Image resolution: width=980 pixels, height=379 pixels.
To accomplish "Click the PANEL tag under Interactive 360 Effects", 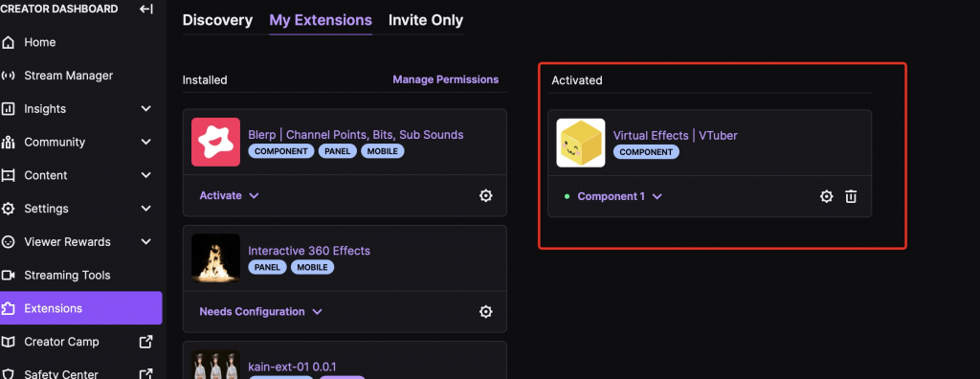I will point(268,268).
